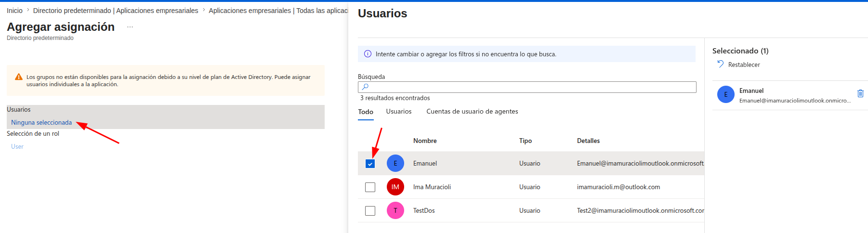Click Emanuel's blue avatar in selected panel
This screenshot has width=868, height=233.
(726, 94)
